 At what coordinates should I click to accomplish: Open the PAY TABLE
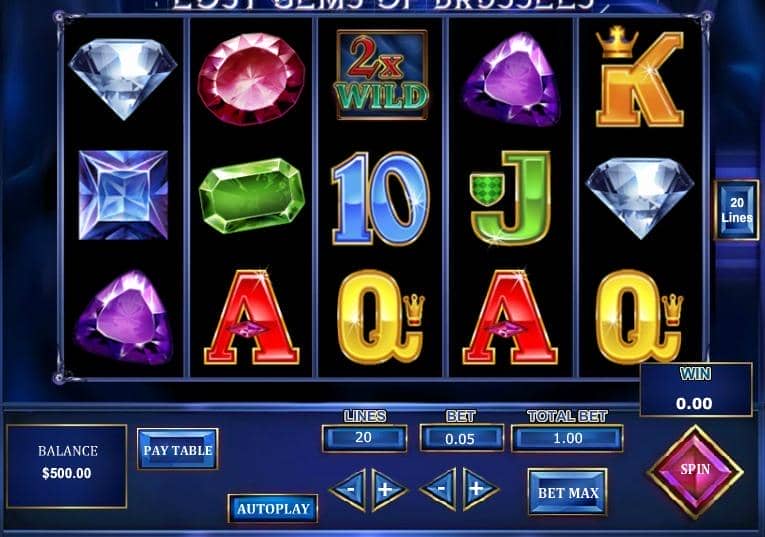pos(178,449)
